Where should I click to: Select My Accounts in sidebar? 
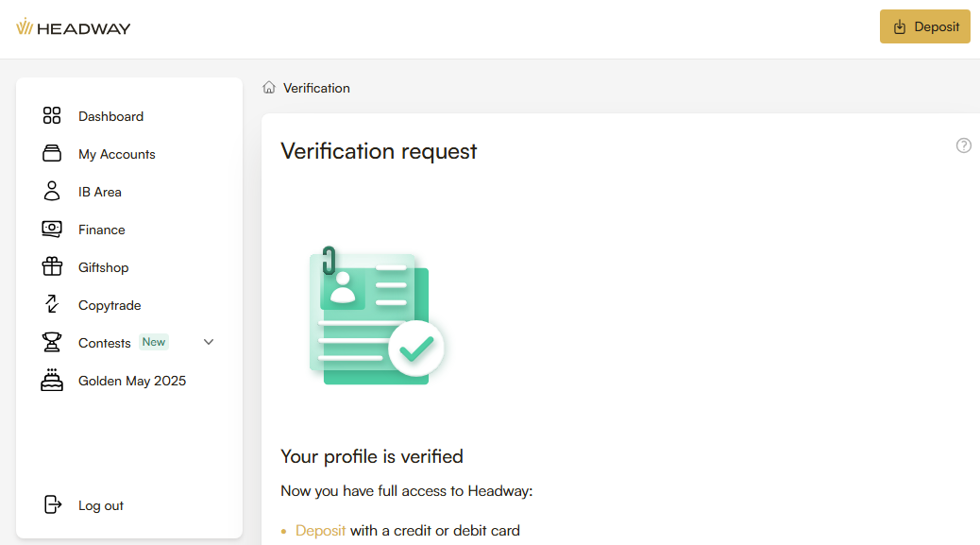tap(117, 154)
